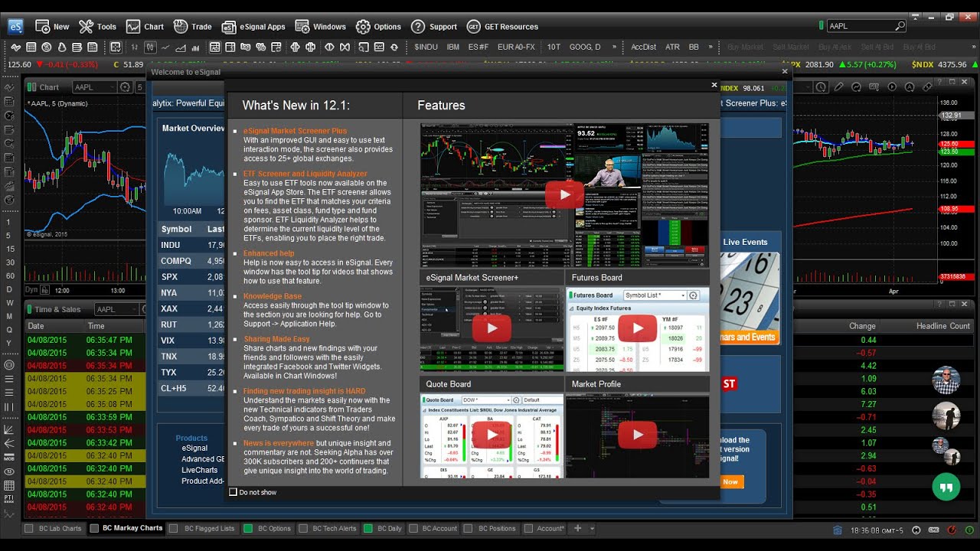Select the MOB tool in left sidebar

[9, 458]
